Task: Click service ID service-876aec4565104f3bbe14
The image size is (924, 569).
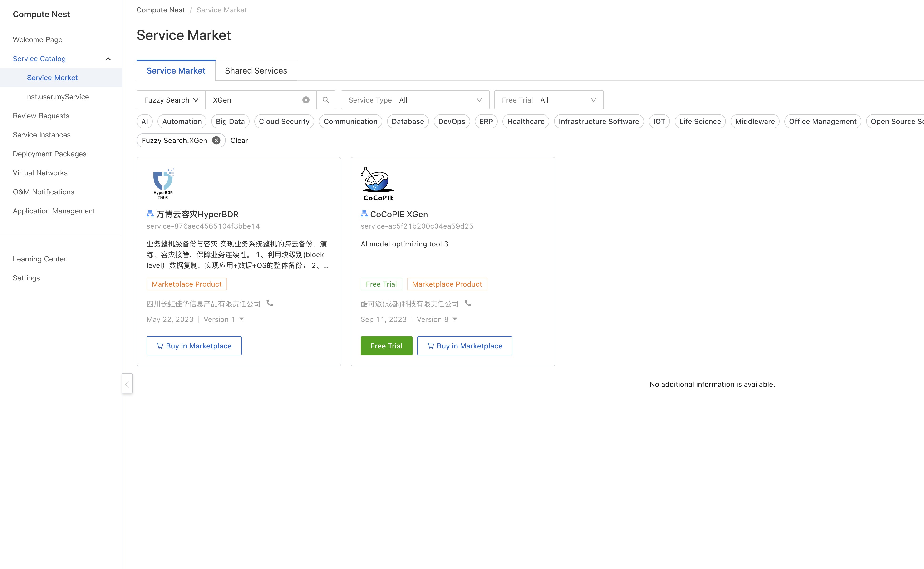Action: [x=203, y=226]
